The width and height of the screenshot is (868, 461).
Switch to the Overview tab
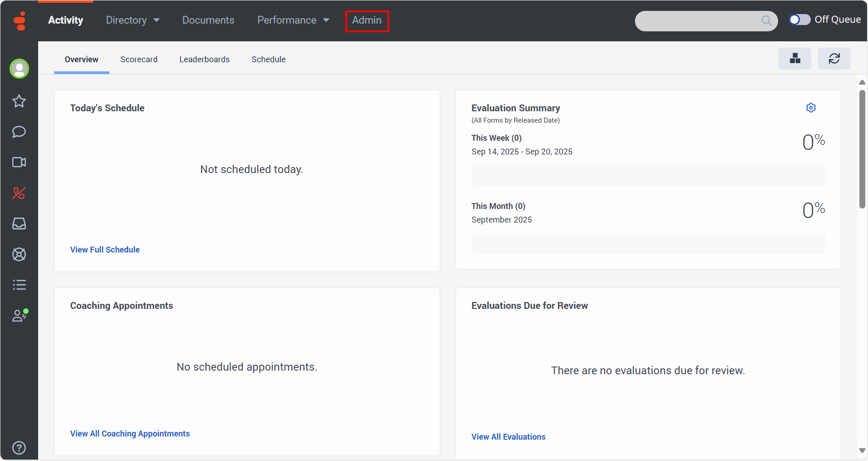[82, 59]
